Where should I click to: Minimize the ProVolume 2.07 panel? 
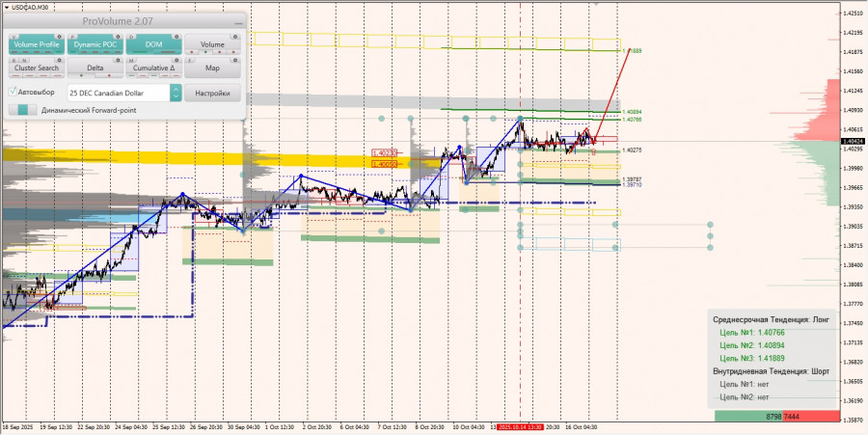click(238, 23)
